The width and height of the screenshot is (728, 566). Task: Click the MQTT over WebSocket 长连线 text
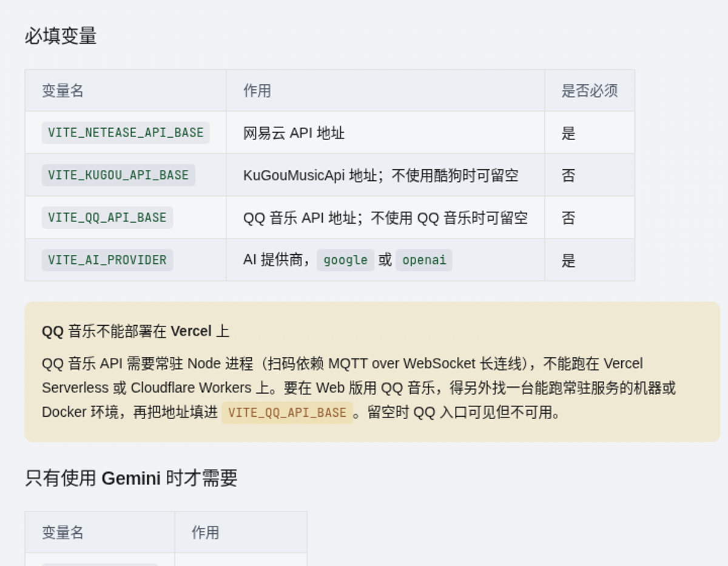coord(425,364)
